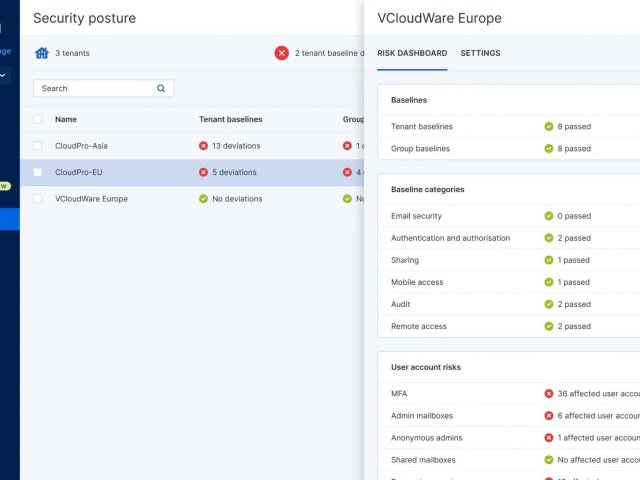Click the green status icon for No deviations
The height and width of the screenshot is (480, 640).
203,199
